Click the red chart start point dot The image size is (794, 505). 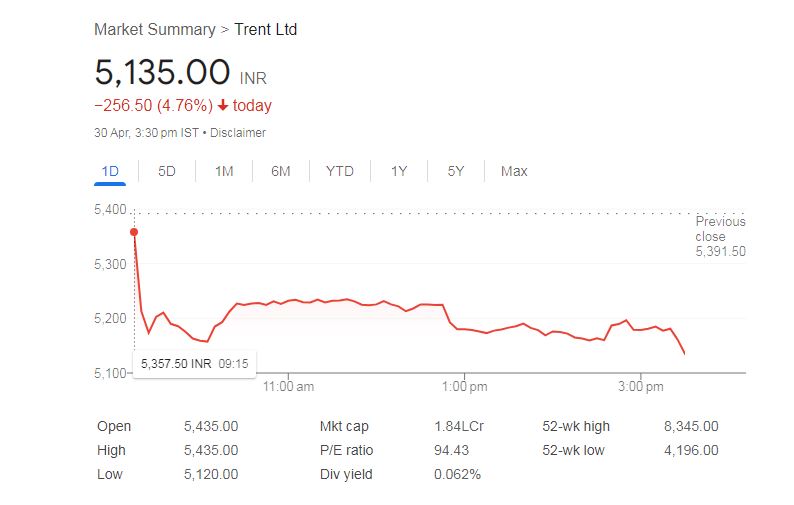click(134, 232)
